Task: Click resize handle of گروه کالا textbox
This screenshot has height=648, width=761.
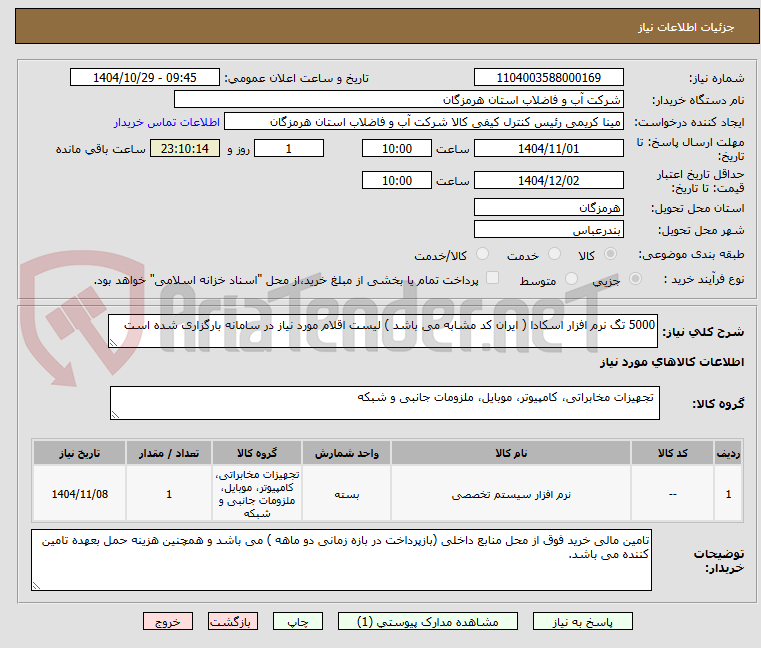Action: [115, 415]
